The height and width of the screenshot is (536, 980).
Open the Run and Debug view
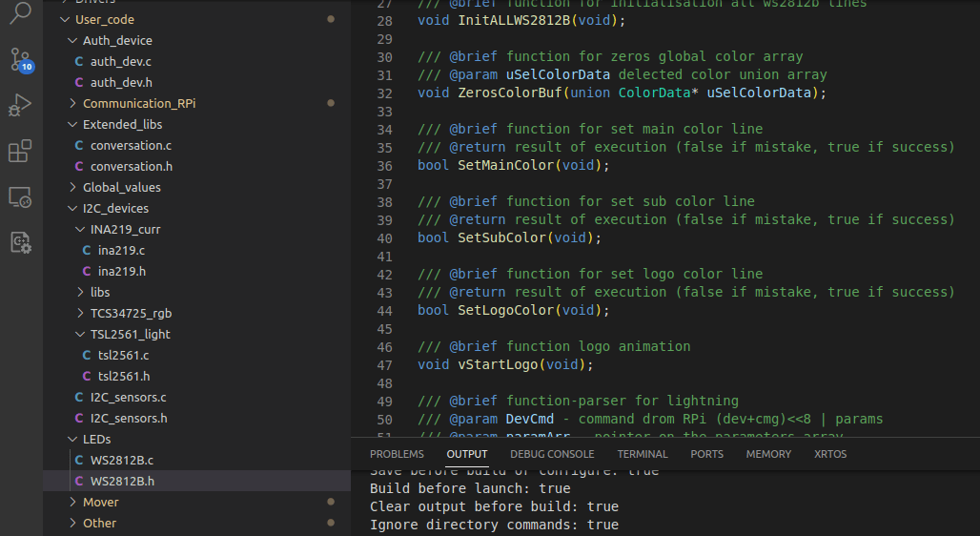(x=21, y=106)
